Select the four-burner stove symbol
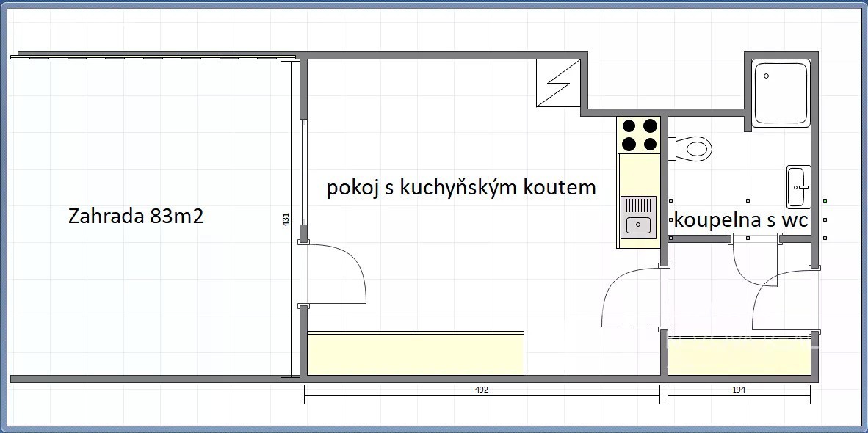The width and height of the screenshot is (868, 433). pyautogui.click(x=639, y=134)
